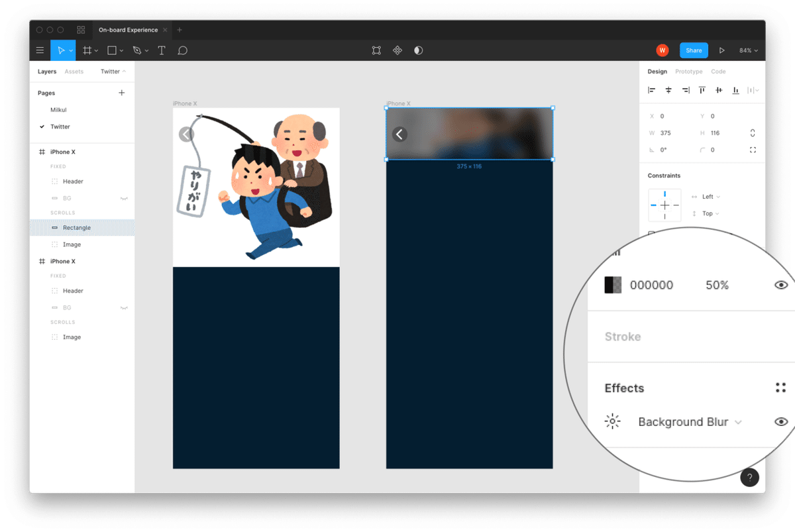The image size is (795, 532).
Task: Select the Frame tool
Action: coord(87,50)
